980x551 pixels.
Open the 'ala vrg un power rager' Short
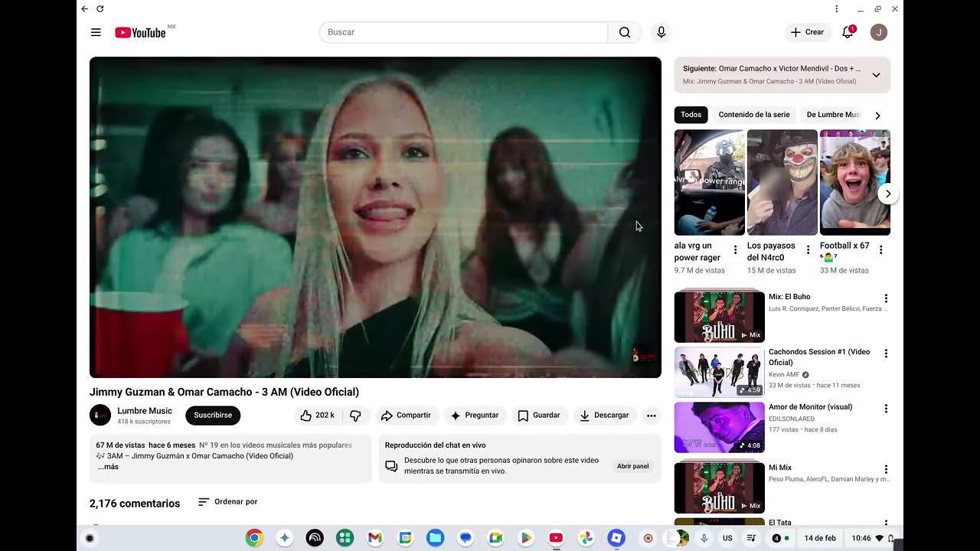click(710, 182)
